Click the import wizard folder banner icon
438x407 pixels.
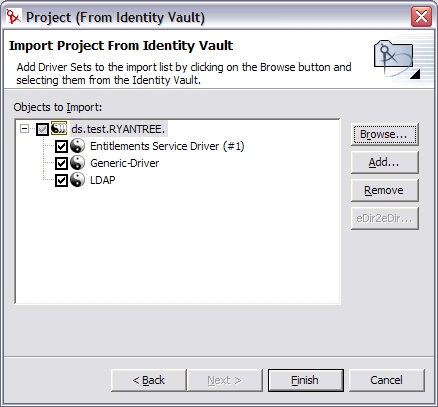click(x=397, y=59)
